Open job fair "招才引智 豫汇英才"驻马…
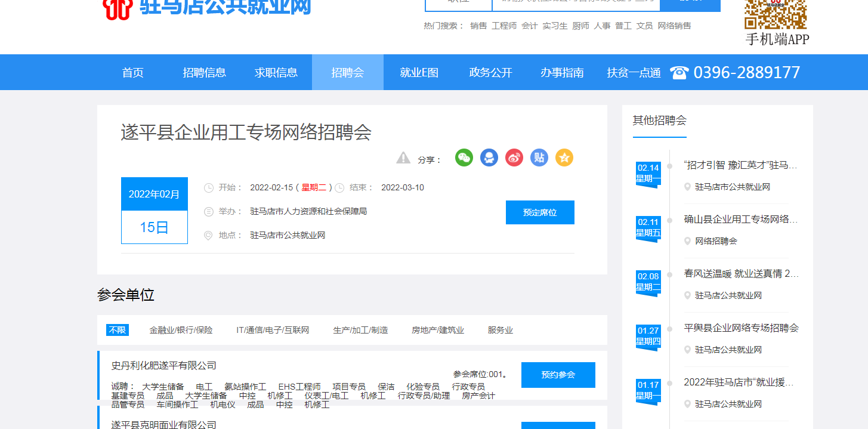 pyautogui.click(x=741, y=165)
